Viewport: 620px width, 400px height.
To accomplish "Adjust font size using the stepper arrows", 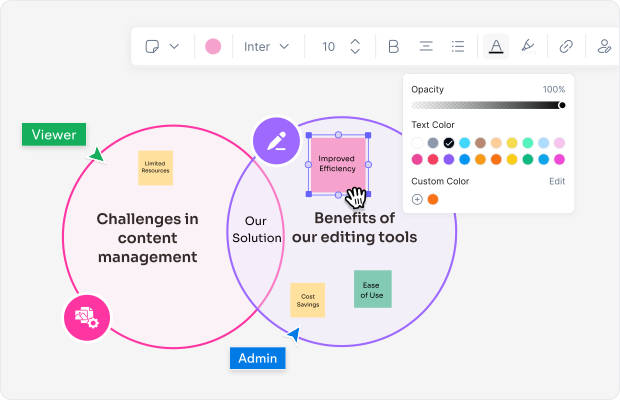I will point(354,46).
